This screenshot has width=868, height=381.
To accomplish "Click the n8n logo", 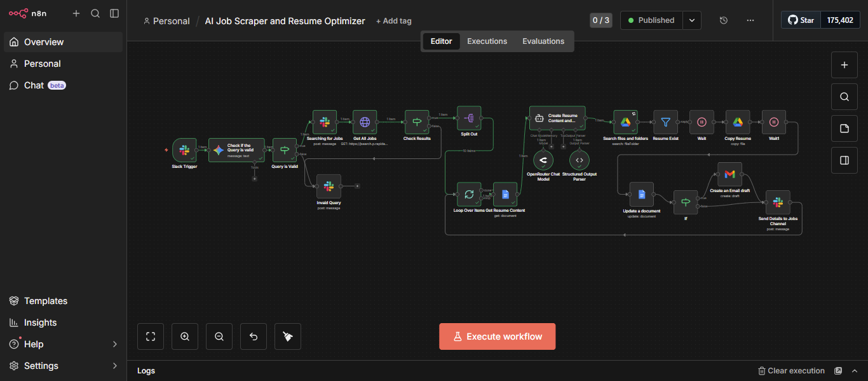I will (x=27, y=13).
